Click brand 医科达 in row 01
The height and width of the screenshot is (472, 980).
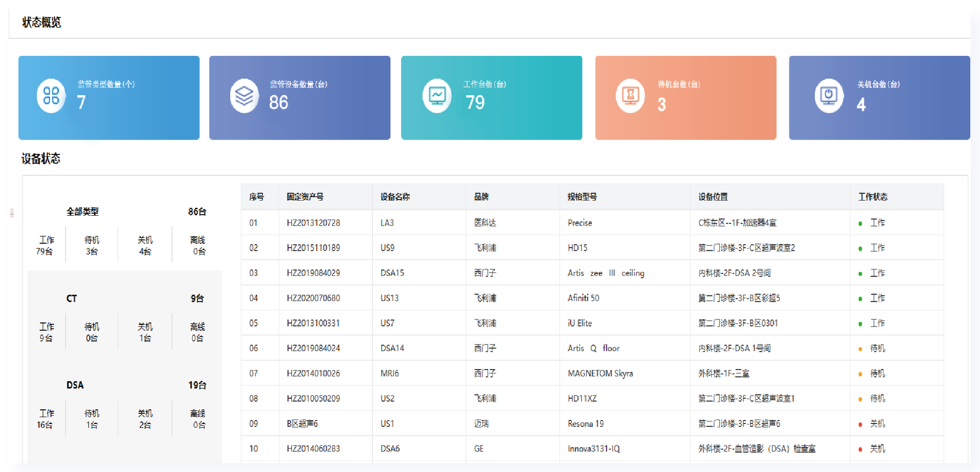coord(485,223)
